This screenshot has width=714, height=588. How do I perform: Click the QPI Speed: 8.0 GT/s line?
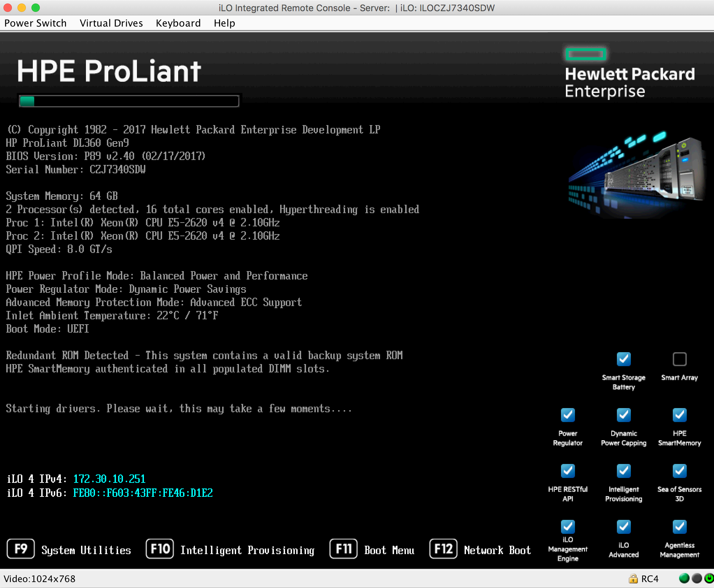(x=59, y=249)
